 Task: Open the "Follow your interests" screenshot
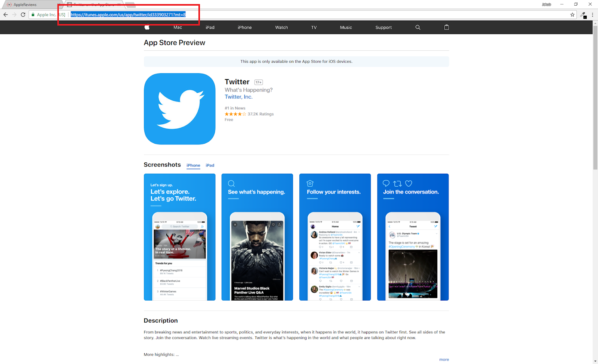[x=335, y=237]
